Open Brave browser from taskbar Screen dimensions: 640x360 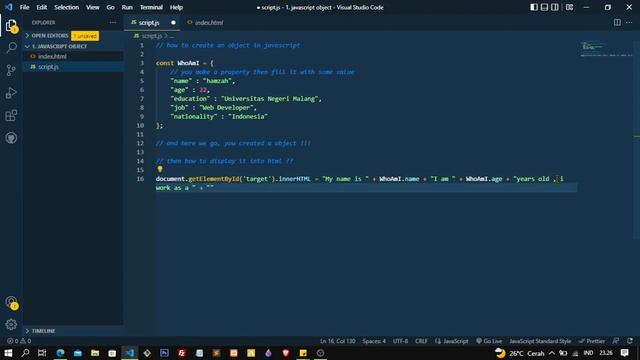click(286, 353)
